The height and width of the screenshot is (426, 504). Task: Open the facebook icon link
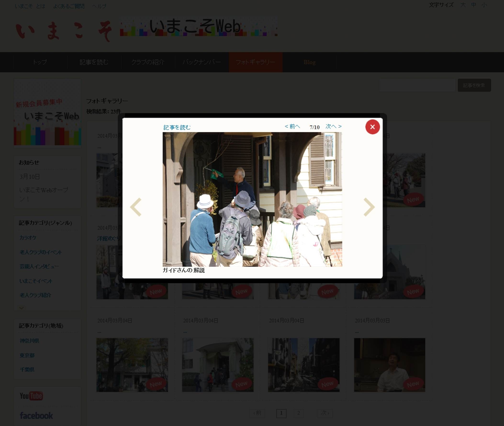coord(36,415)
